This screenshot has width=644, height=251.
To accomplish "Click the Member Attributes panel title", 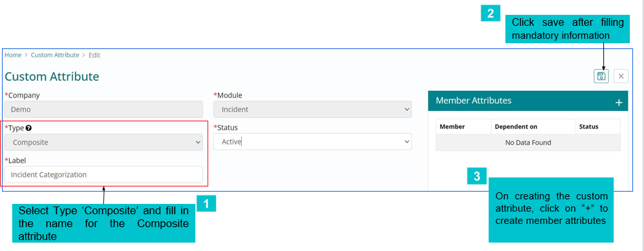I will 474,100.
